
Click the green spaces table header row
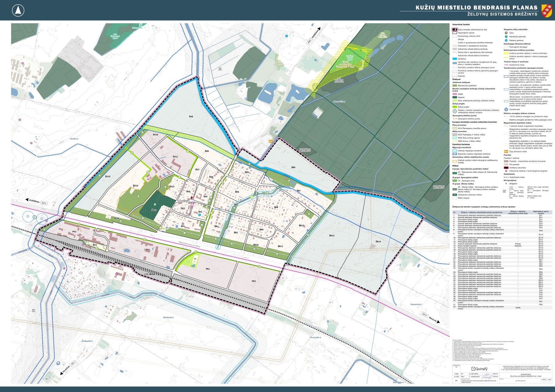point(502,212)
